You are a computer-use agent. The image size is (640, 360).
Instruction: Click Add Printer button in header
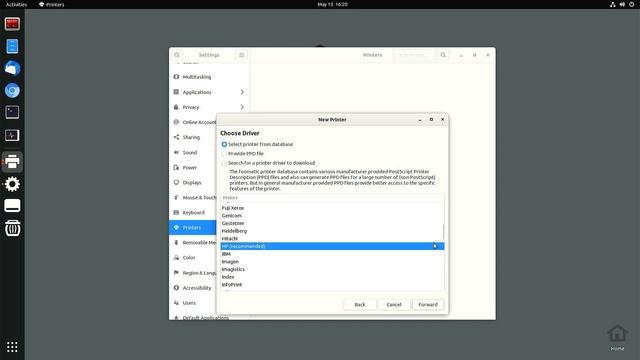coord(414,55)
